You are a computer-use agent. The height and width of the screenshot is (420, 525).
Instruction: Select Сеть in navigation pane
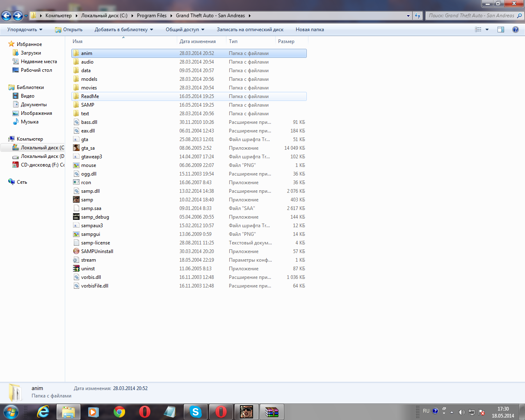click(x=22, y=182)
